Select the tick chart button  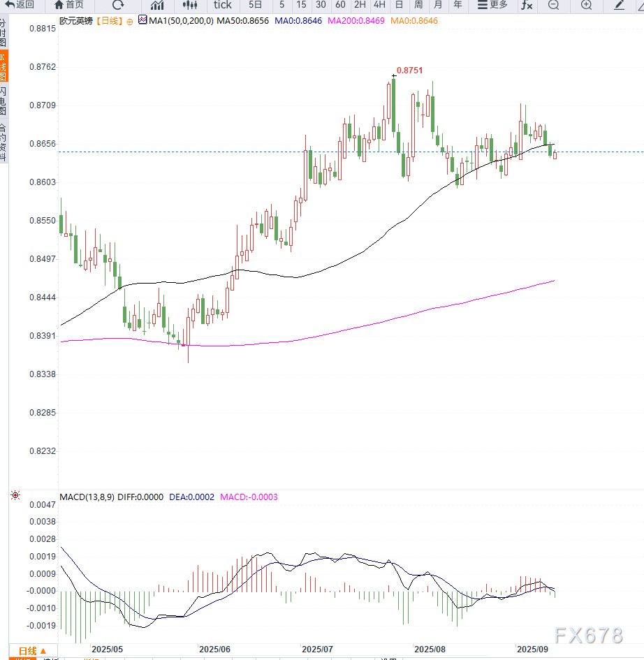coord(221,6)
